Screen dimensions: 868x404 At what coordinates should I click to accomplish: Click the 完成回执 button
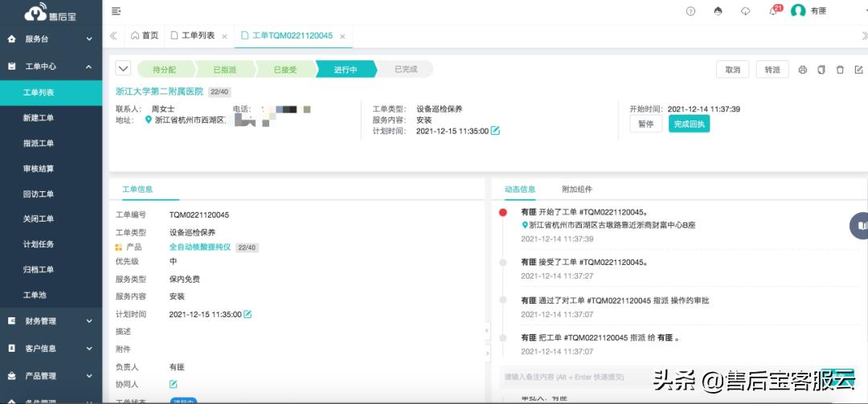[690, 124]
